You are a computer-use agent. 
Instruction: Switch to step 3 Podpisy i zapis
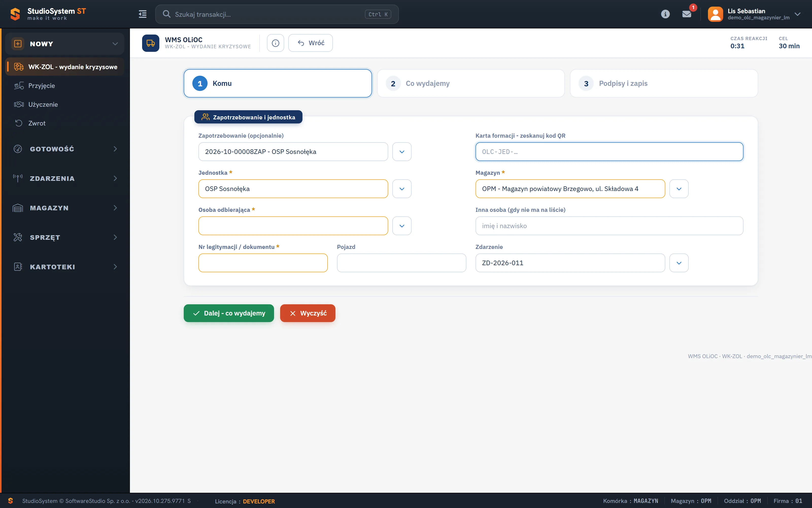pos(664,83)
